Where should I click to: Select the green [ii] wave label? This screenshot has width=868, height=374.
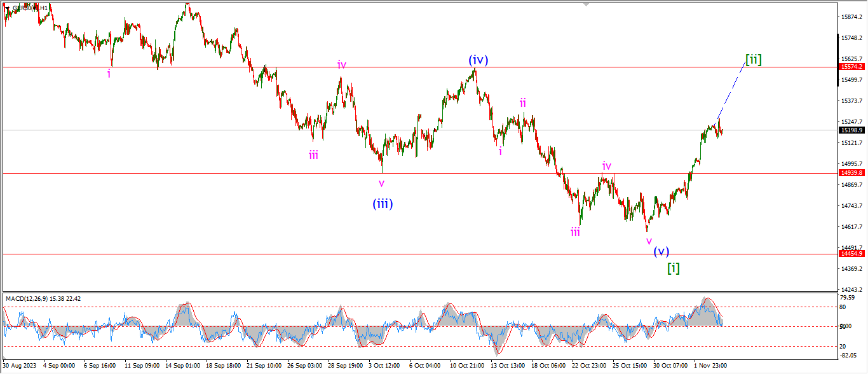[x=753, y=60]
